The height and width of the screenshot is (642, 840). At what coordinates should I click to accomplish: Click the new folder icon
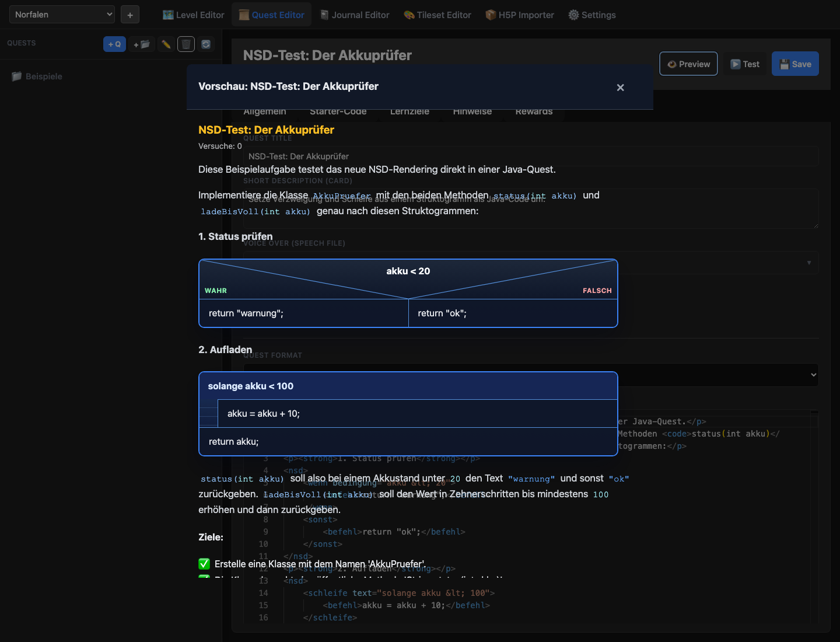[x=141, y=44]
